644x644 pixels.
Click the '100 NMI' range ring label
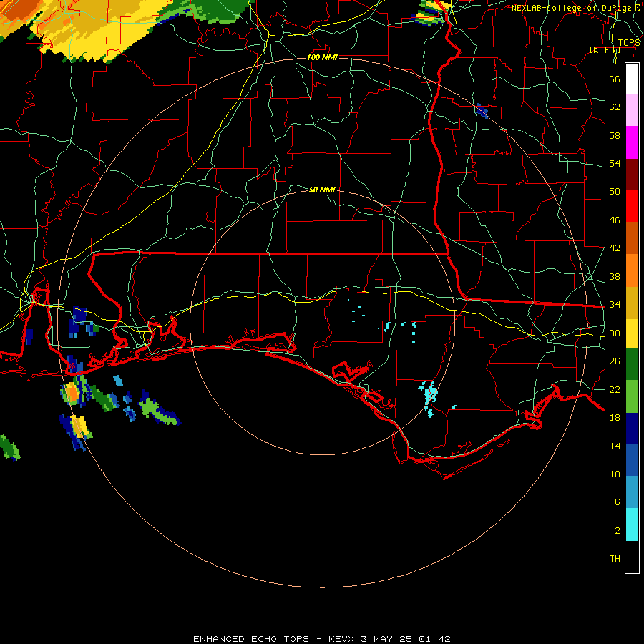322,57
